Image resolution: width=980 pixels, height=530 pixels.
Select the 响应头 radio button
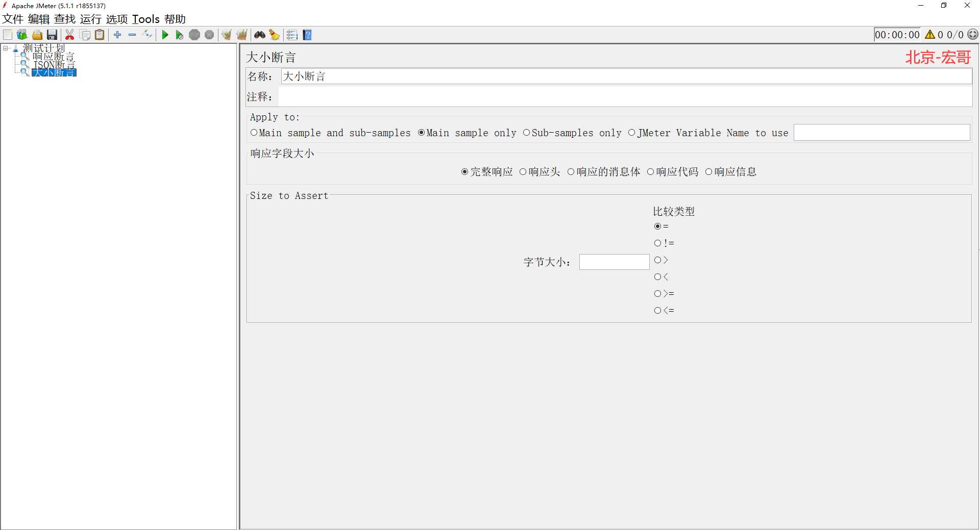[x=523, y=172]
